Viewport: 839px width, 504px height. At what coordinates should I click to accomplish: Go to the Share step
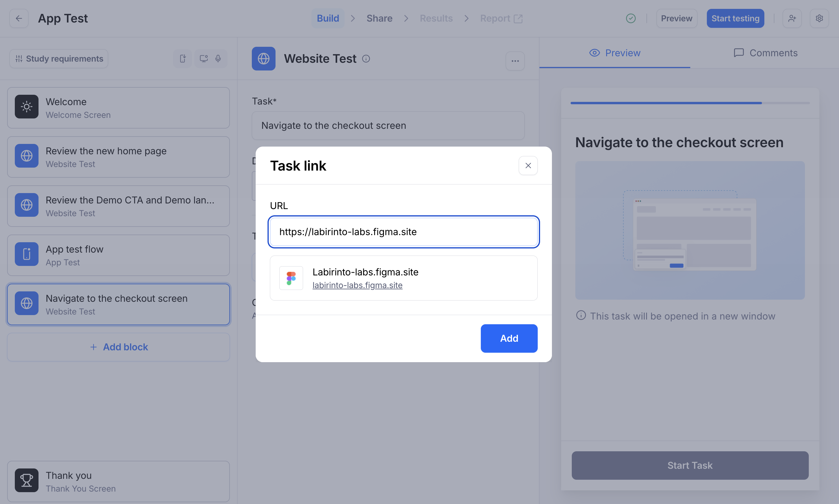coord(379,18)
